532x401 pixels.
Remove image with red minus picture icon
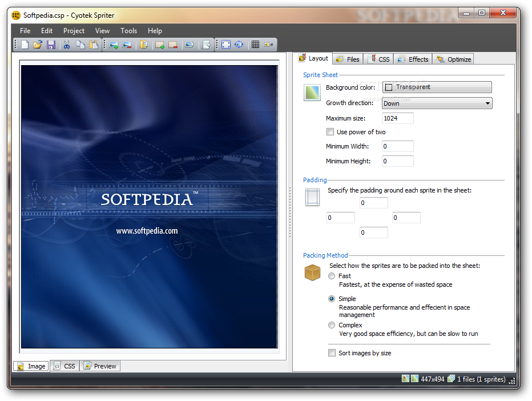[x=127, y=45]
